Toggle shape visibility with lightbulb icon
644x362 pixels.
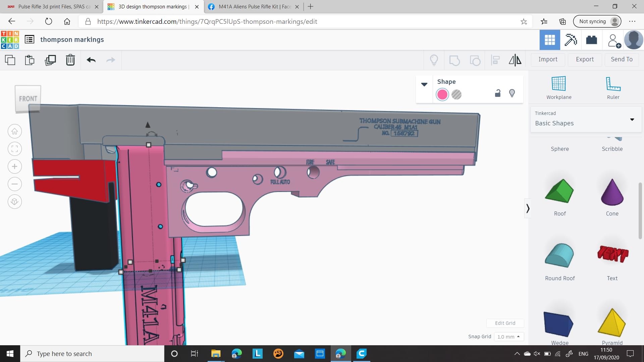coord(512,93)
